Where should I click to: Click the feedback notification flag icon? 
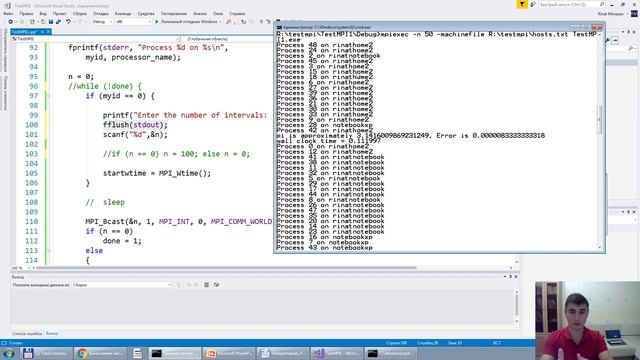point(522,4)
